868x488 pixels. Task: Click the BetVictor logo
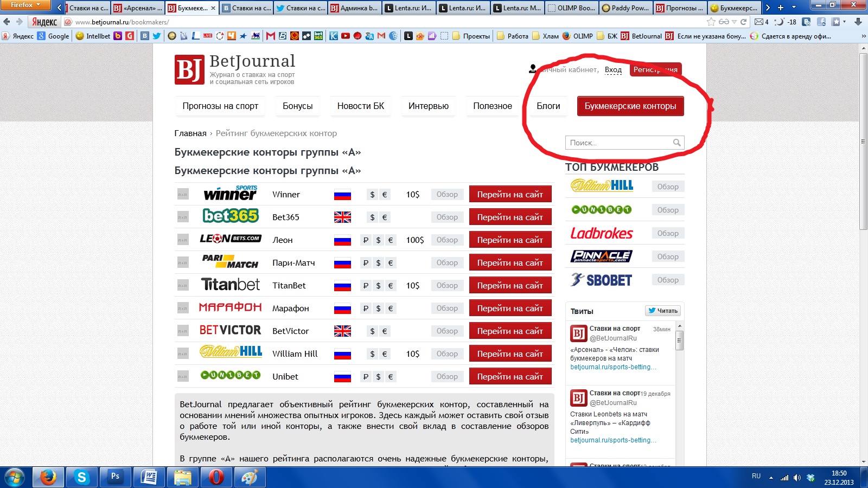point(230,330)
